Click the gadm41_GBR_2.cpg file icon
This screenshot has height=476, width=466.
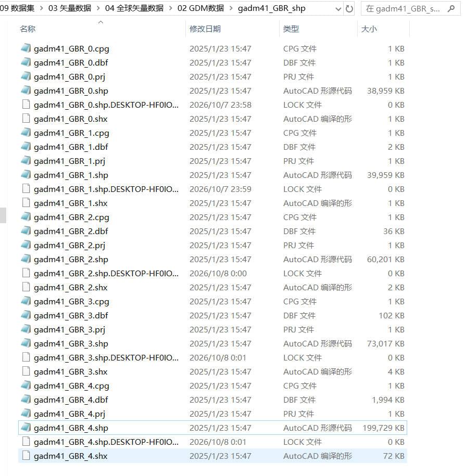(26, 217)
